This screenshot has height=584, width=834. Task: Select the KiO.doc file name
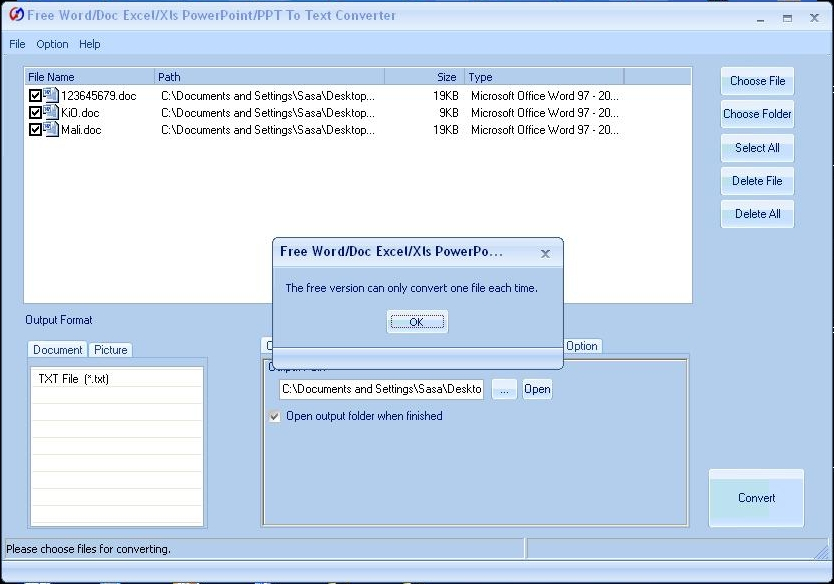pyautogui.click(x=80, y=113)
